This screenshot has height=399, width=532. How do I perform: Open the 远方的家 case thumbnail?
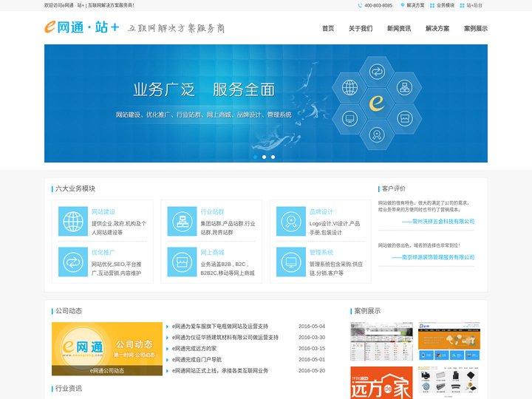click(x=381, y=383)
